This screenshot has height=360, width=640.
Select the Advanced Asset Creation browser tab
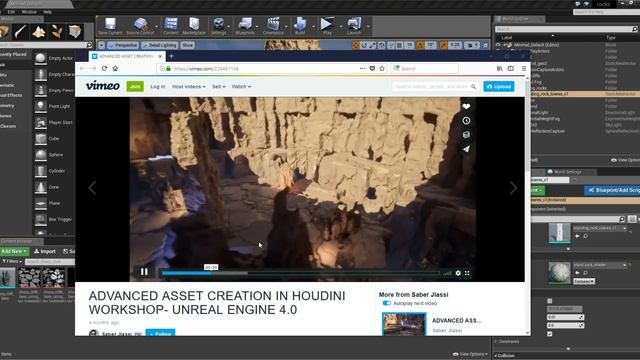tap(127, 56)
